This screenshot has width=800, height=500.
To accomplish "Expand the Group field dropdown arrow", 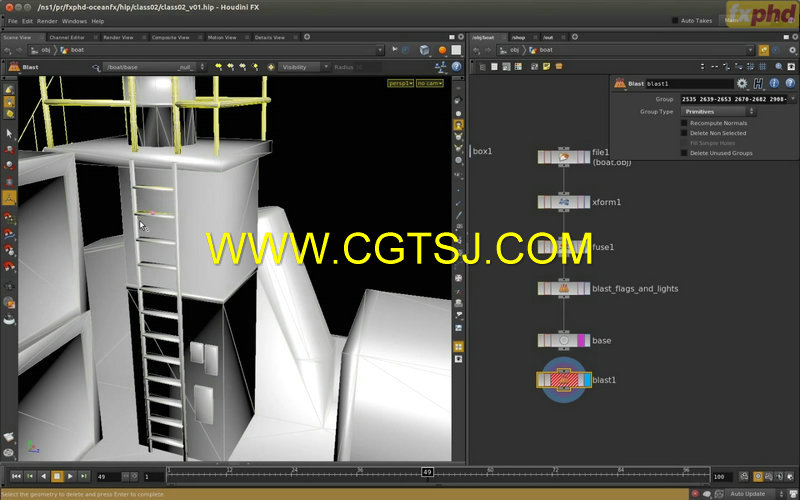I will point(793,99).
